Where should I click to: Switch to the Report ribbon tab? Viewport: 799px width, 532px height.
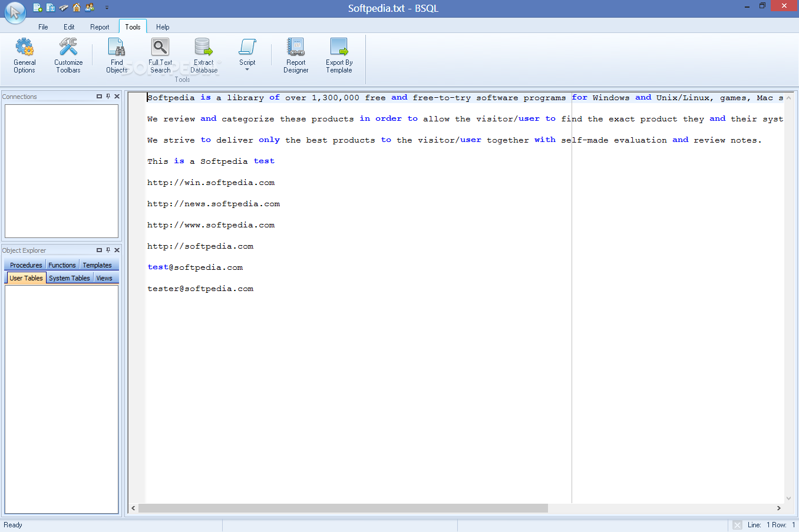click(100, 27)
